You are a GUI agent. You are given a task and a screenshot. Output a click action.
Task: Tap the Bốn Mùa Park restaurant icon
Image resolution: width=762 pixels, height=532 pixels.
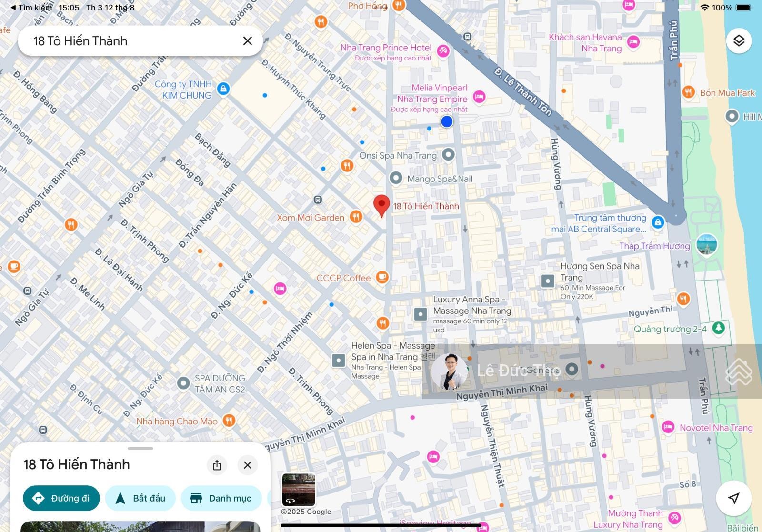(688, 92)
